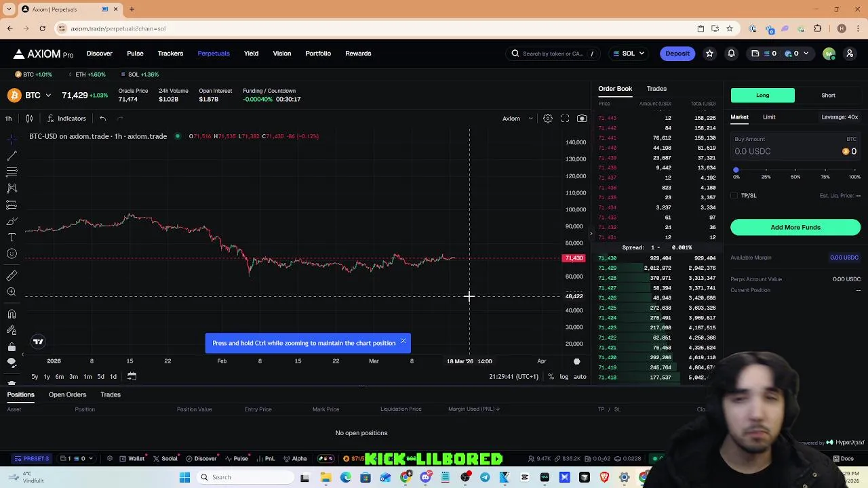Open the BTC market selector dropdown
Screen dimensions: 868x488
pos(31,96)
